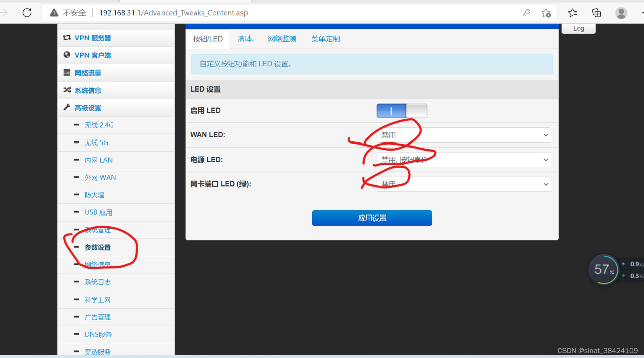Click the LED 设置 section header
The height and width of the screenshot is (358, 644).
(372, 89)
